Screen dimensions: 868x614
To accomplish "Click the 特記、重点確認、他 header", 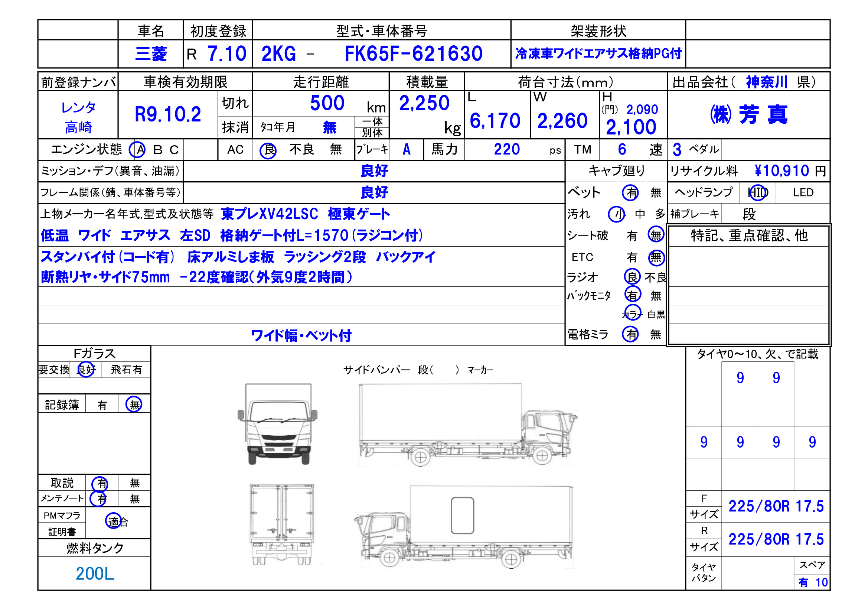I will tap(749, 236).
